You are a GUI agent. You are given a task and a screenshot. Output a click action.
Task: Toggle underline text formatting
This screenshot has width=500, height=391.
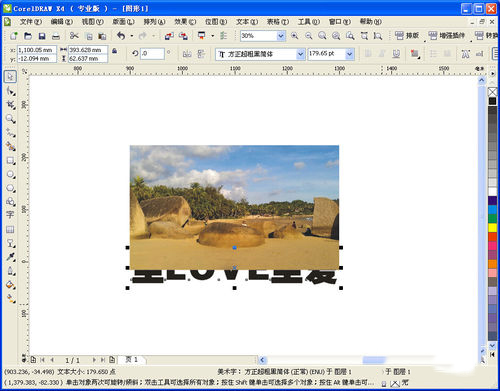396,54
